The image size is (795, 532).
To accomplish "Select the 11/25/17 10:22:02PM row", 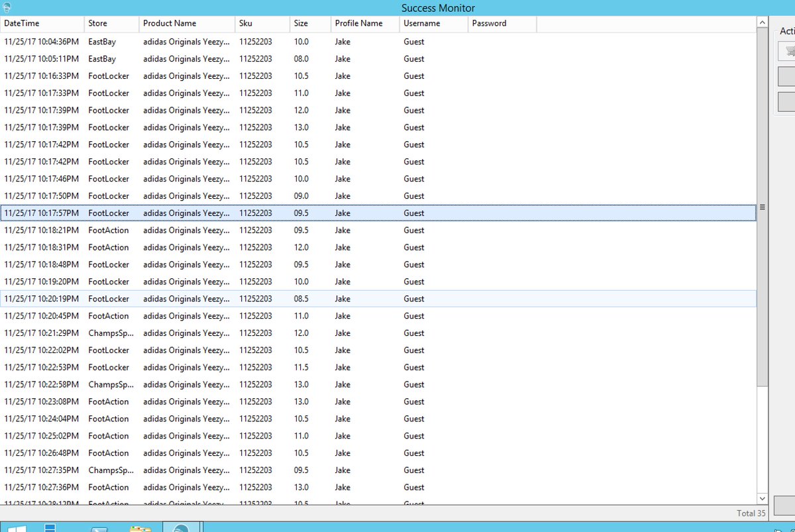I will (378, 350).
